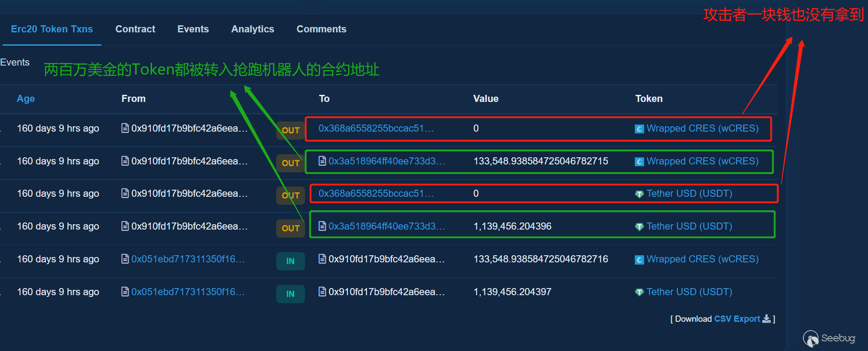Screen dimensions: 868x351
Task: View the Comments tab
Action: click(x=321, y=29)
